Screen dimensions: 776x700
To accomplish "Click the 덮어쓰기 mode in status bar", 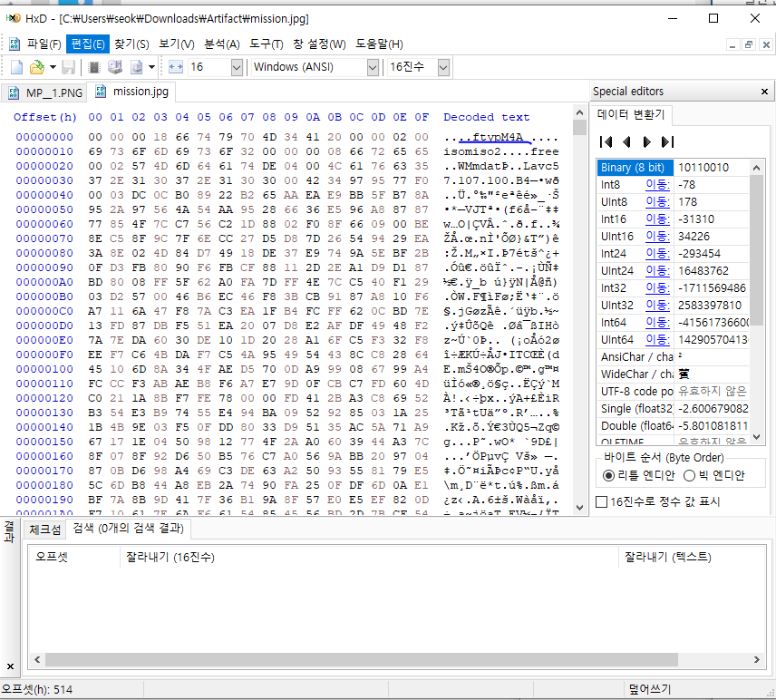I will pyautogui.click(x=649, y=689).
